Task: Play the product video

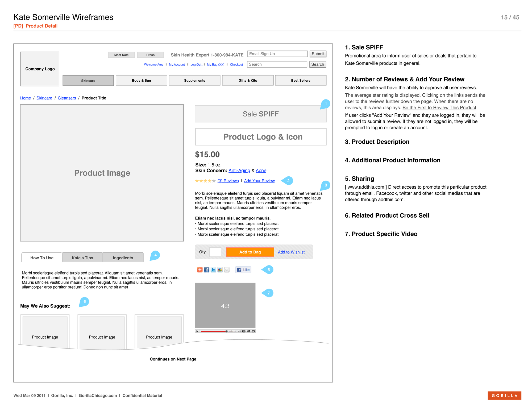Action: 197,331
